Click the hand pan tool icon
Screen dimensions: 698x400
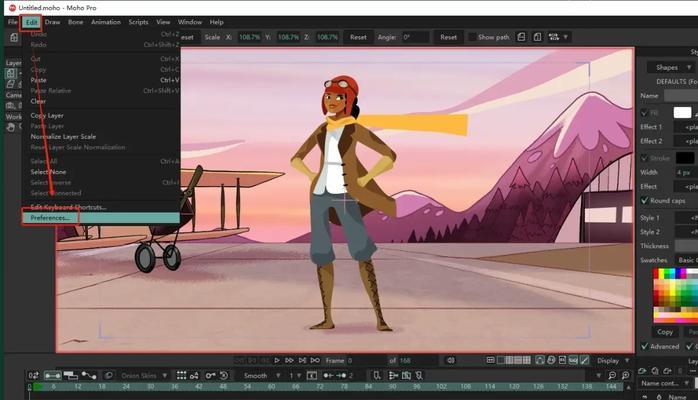tap(11, 127)
